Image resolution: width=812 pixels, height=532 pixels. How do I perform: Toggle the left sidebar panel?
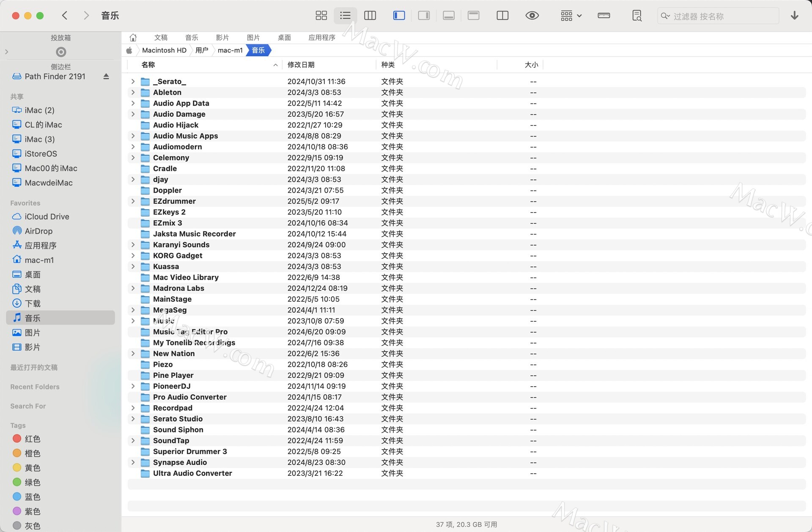point(399,16)
